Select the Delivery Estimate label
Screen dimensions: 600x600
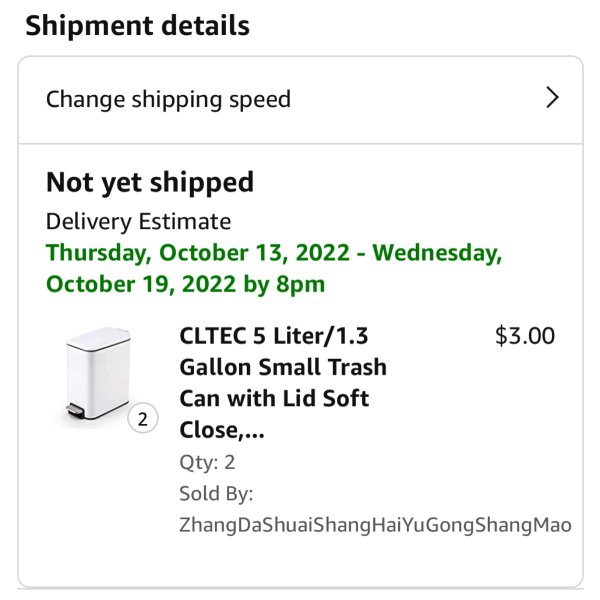pyautogui.click(x=138, y=222)
